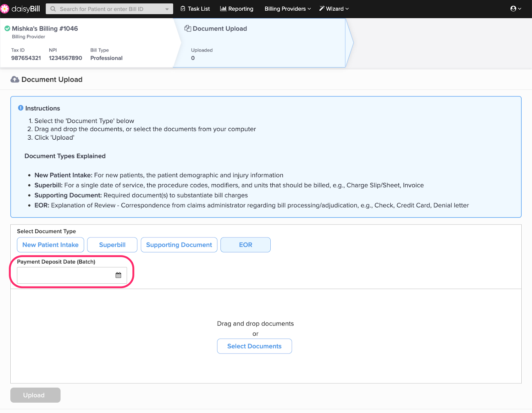Click the Upload button
This screenshot has height=413, width=532.
click(x=35, y=395)
